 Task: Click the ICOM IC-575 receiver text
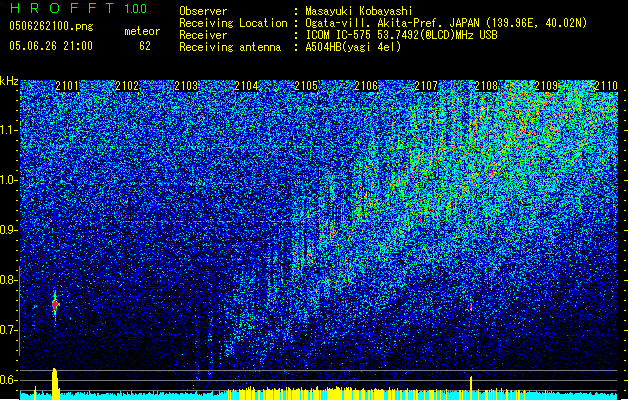point(401,35)
